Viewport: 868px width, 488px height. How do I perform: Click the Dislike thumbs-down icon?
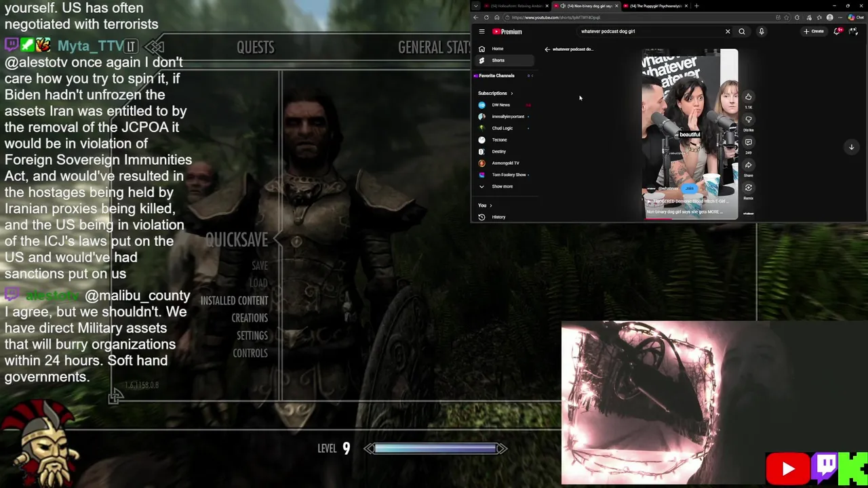[x=749, y=119]
